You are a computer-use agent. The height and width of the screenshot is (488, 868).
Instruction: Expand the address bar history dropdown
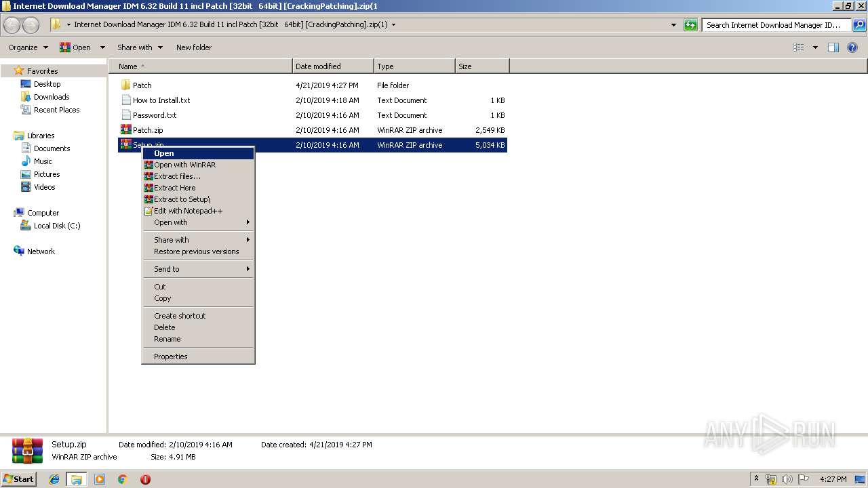pyautogui.click(x=673, y=25)
